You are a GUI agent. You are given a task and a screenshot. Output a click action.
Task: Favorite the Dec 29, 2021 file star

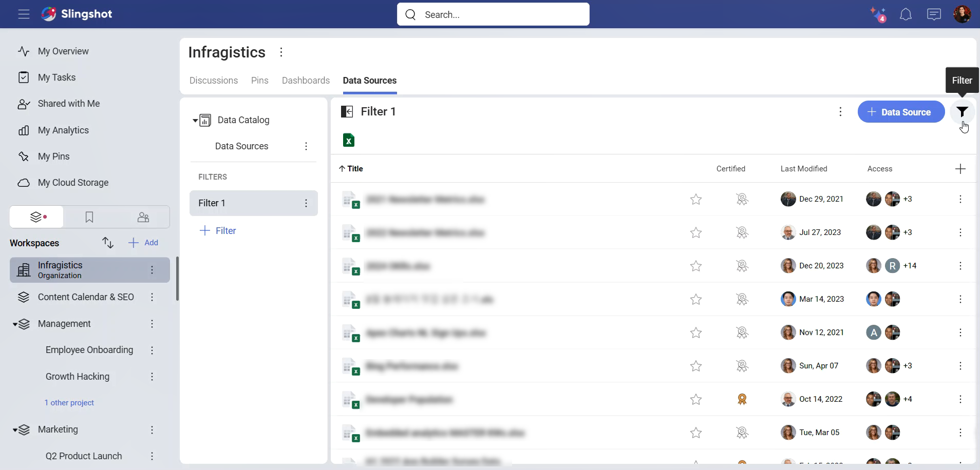pos(696,199)
